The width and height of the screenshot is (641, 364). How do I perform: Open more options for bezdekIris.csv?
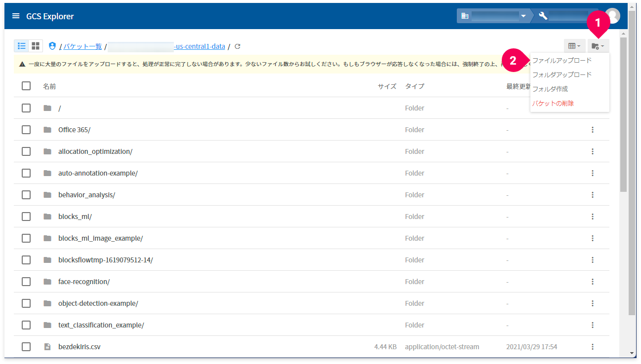click(593, 347)
